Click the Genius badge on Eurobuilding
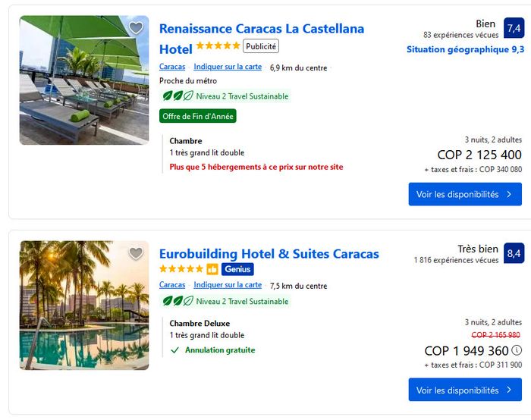The width and height of the screenshot is (531, 420). pos(237,269)
